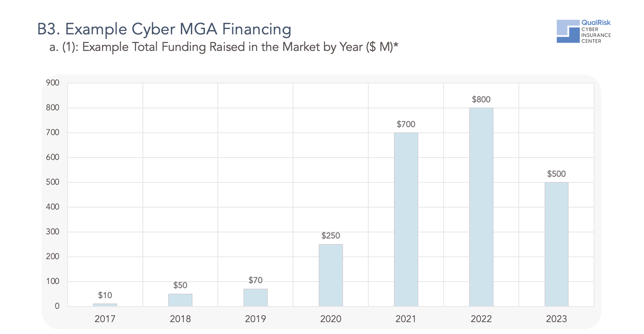This screenshot has height=334, width=644.
Task: Select the 2018 bar
Action: 180,300
